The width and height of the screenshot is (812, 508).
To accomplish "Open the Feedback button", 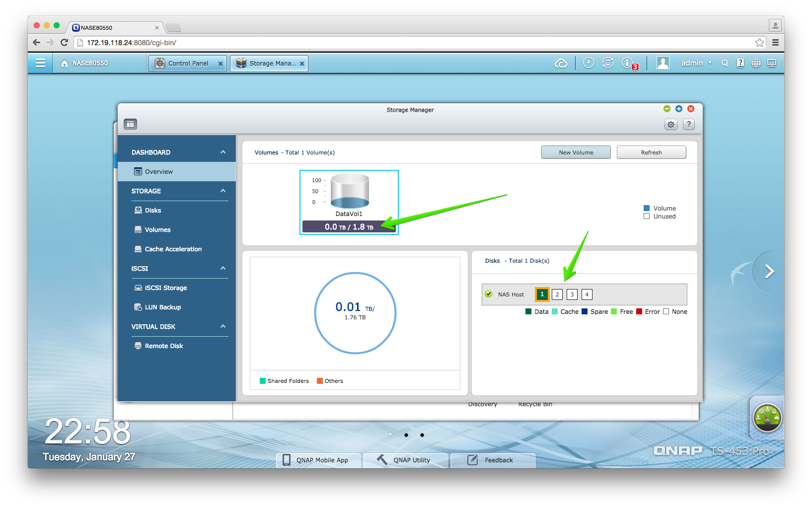I will coord(493,460).
